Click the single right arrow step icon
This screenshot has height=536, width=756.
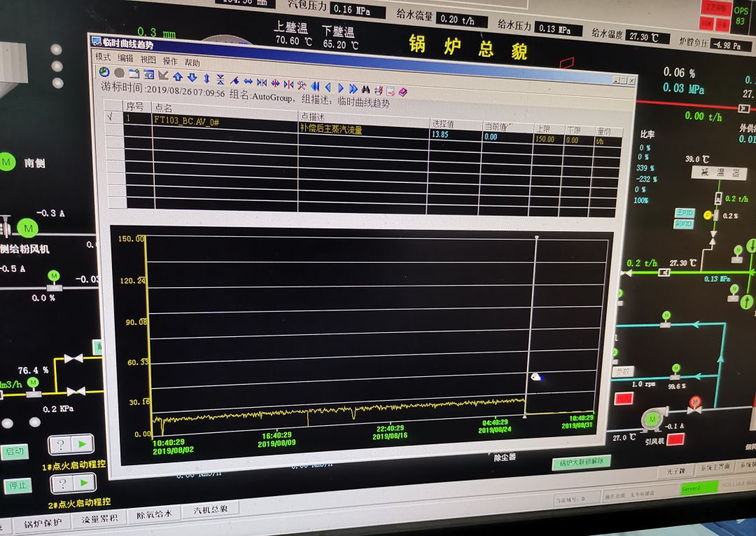click(x=341, y=88)
